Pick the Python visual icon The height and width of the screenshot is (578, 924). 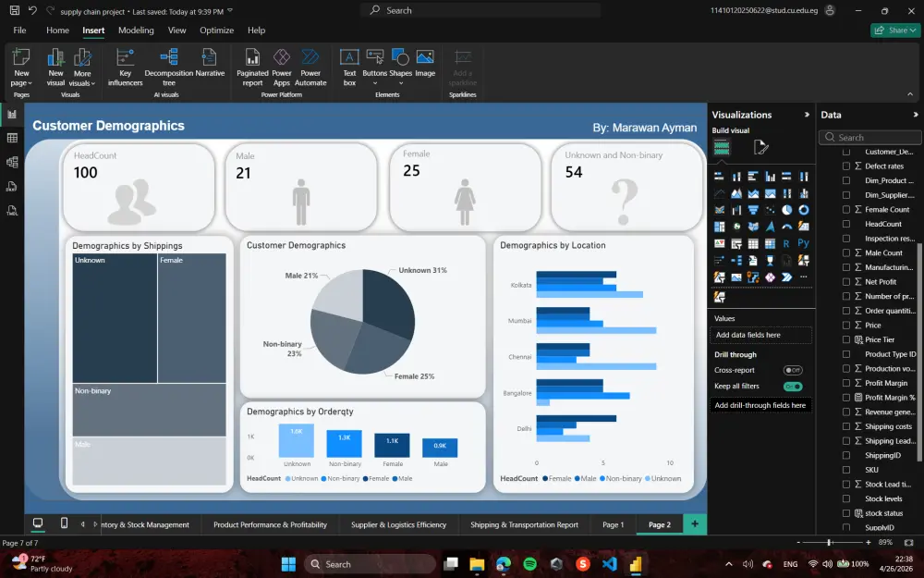coord(803,243)
